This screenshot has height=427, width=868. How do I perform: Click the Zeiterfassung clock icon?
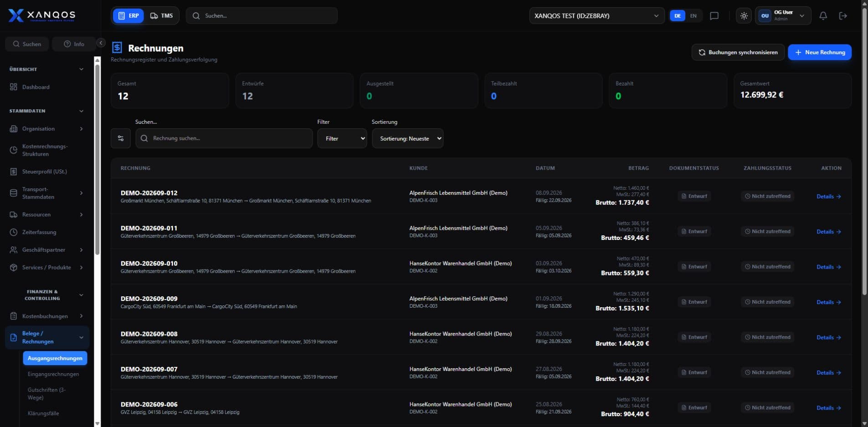[x=14, y=232]
